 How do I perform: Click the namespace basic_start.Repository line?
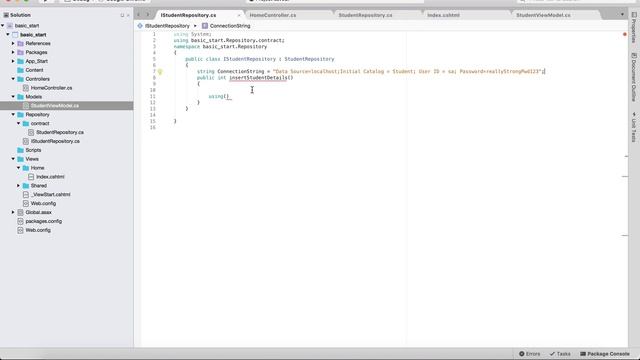220,47
